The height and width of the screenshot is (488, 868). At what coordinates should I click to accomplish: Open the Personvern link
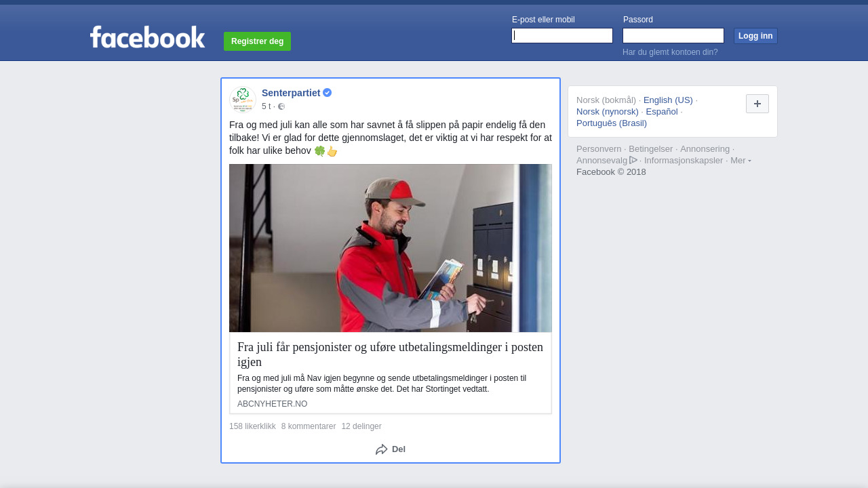(x=599, y=149)
